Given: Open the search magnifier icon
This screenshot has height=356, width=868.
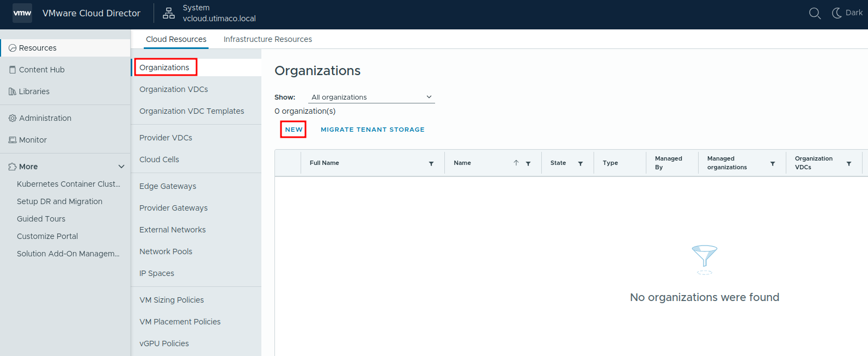Looking at the screenshot, I should 815,13.
